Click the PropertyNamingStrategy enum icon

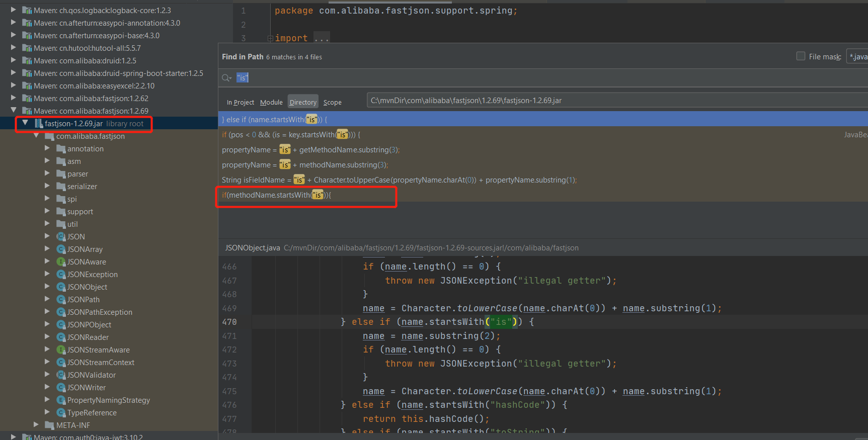[61, 400]
